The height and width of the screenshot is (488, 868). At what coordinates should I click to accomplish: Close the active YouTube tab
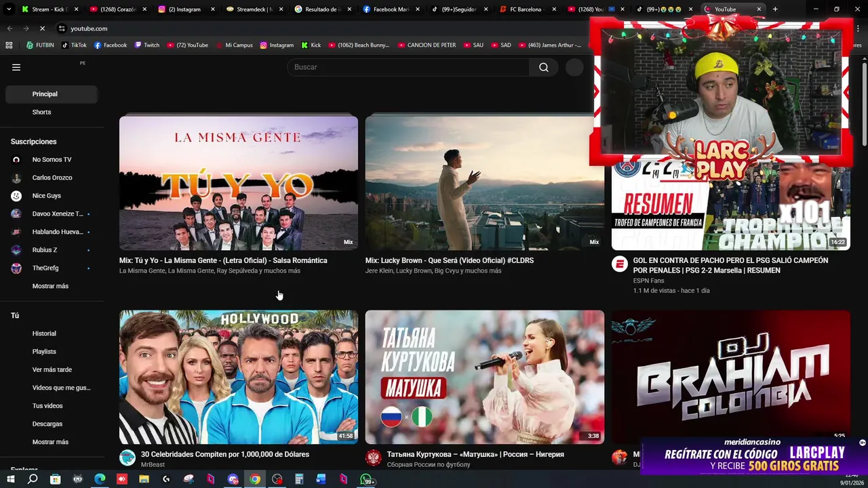(x=759, y=9)
